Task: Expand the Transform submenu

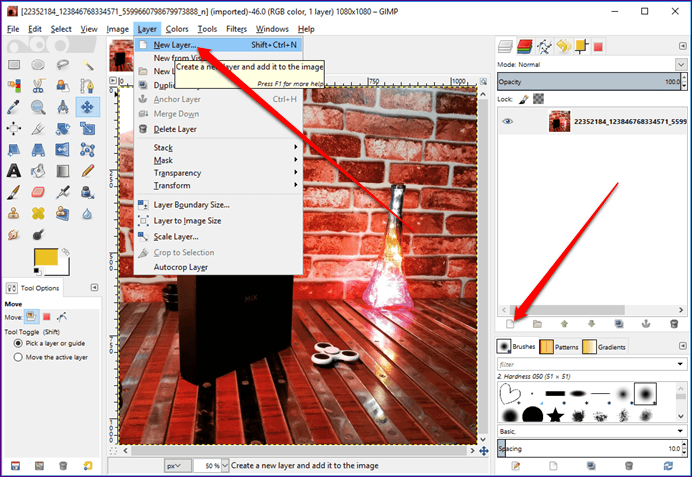Action: point(218,185)
